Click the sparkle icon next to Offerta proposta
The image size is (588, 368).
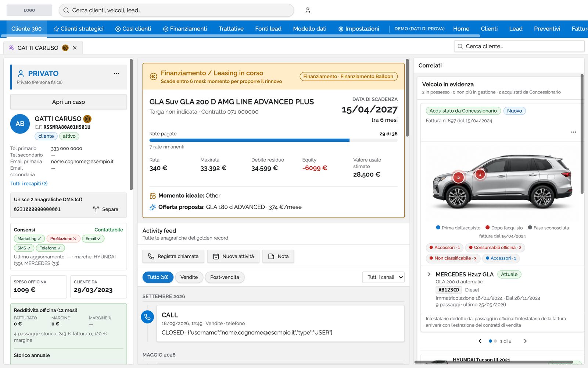coord(153,207)
